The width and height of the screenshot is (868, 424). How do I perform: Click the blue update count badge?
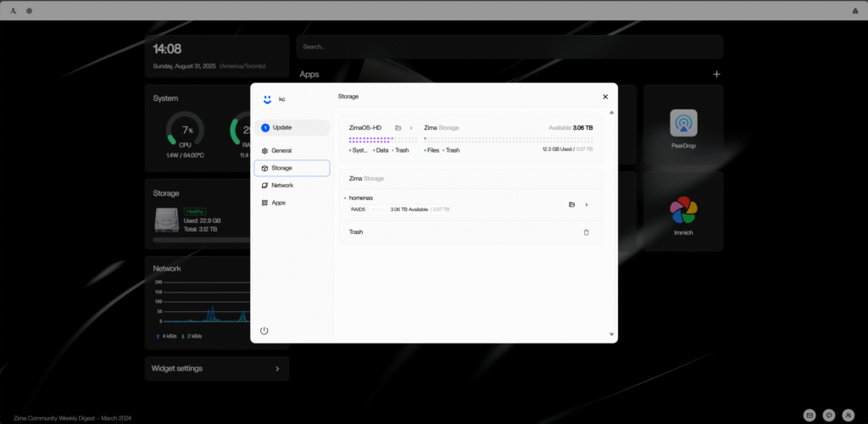pos(265,127)
